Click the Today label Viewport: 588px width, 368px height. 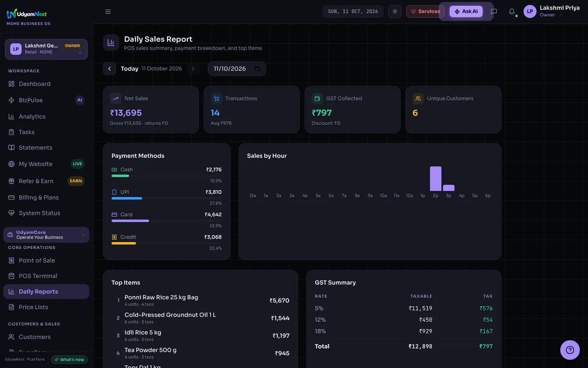click(129, 69)
